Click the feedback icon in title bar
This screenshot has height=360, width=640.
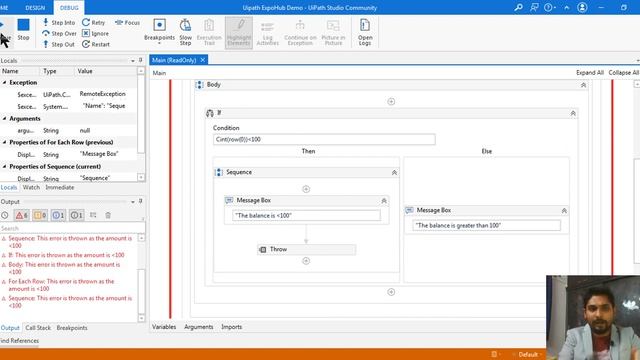click(534, 7)
